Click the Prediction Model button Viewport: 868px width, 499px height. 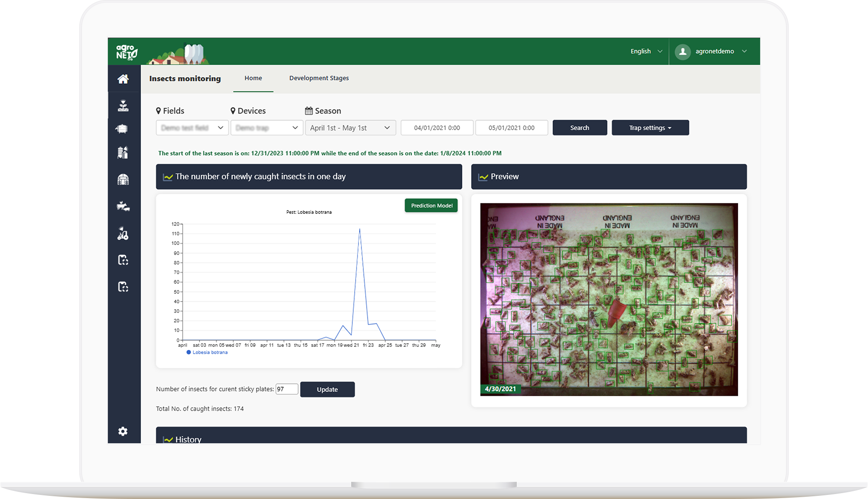pos(431,206)
